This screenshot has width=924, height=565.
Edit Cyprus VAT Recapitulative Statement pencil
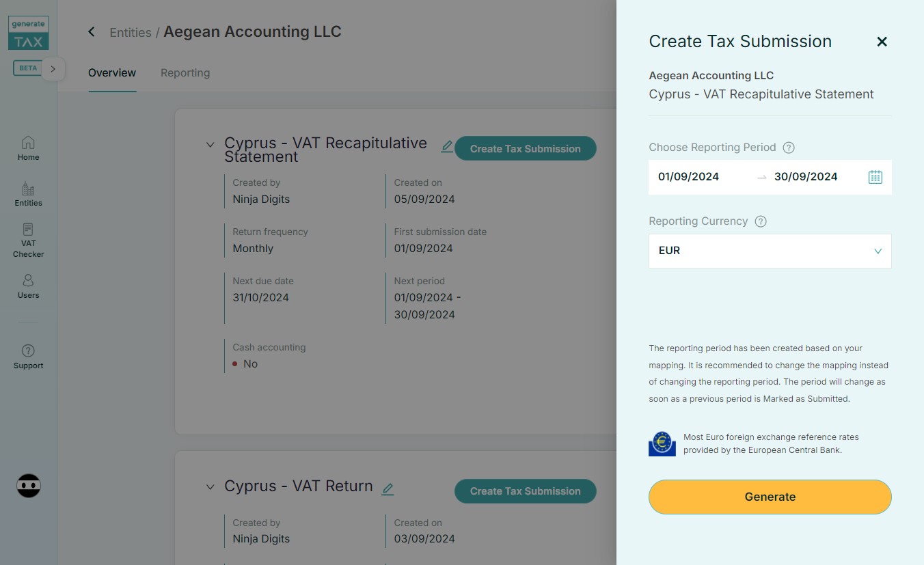(x=447, y=146)
